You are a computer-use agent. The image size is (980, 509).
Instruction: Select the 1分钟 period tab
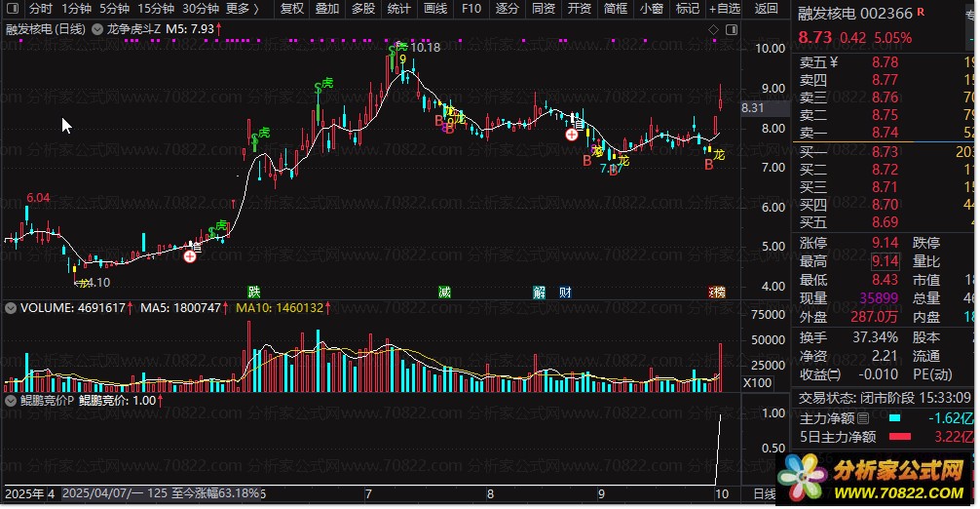[x=76, y=8]
